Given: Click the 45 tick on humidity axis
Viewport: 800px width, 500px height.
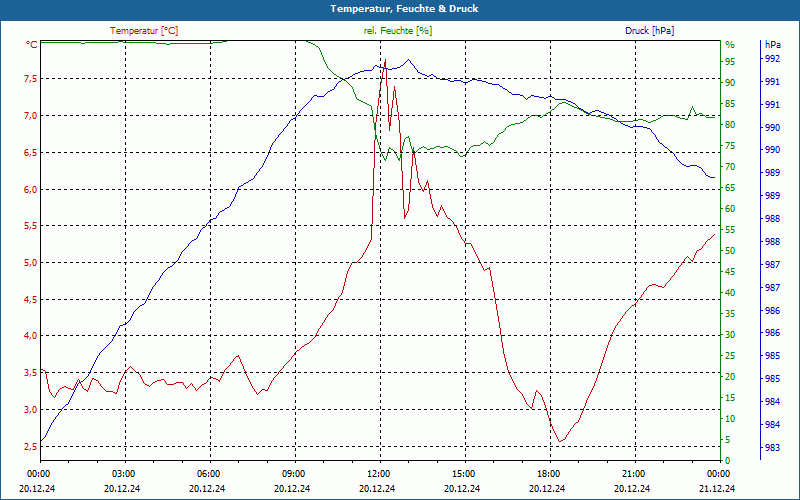Looking at the screenshot, I should [730, 272].
